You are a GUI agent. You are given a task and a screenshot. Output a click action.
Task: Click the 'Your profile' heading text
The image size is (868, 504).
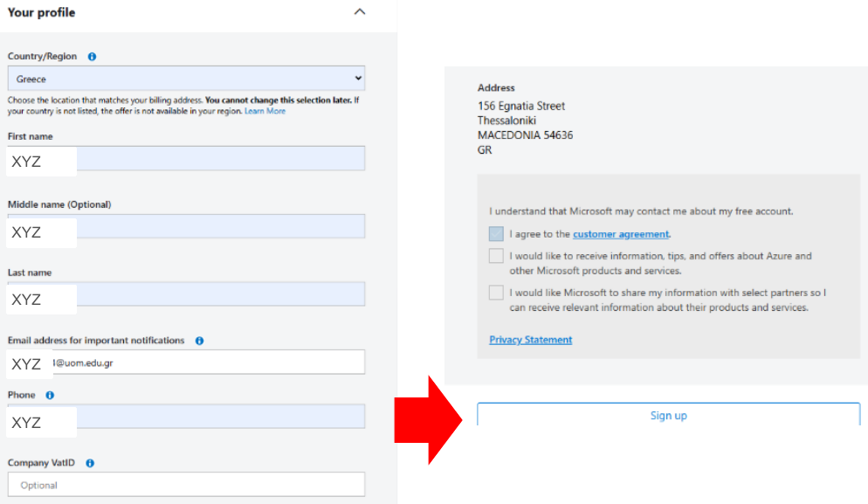point(42,12)
